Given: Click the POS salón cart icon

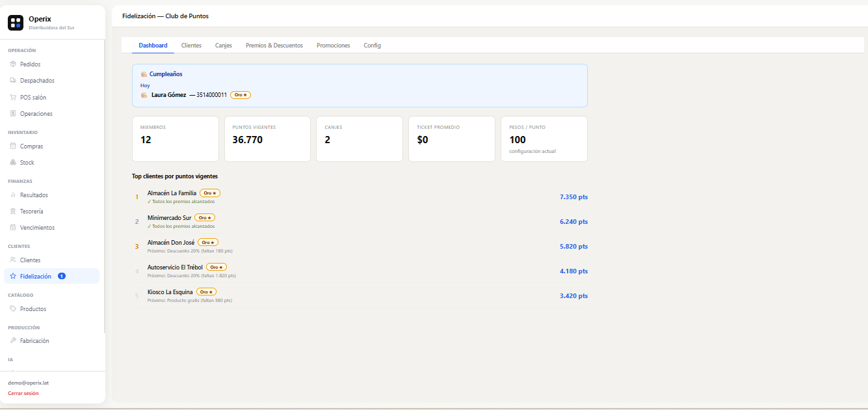Looking at the screenshot, I should 13,97.
